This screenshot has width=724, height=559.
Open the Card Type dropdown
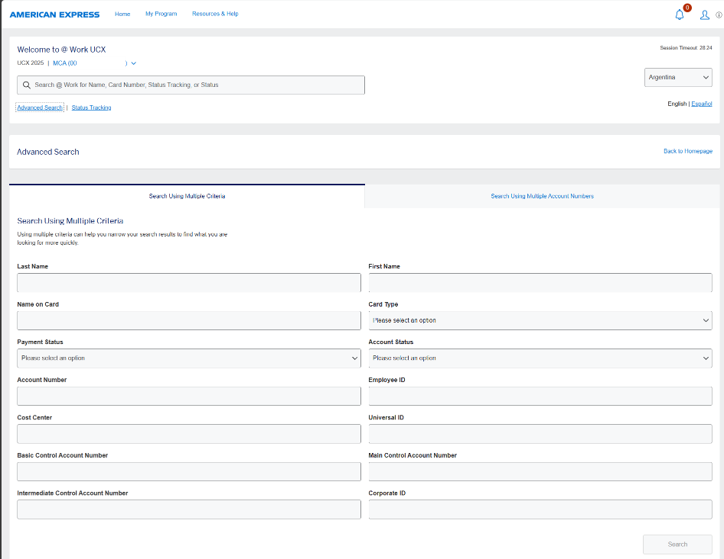(540, 320)
